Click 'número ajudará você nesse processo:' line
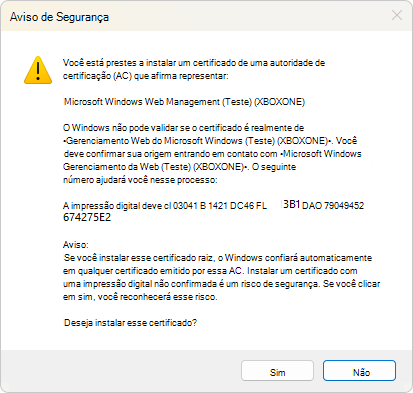413x393 pixels. [140, 180]
